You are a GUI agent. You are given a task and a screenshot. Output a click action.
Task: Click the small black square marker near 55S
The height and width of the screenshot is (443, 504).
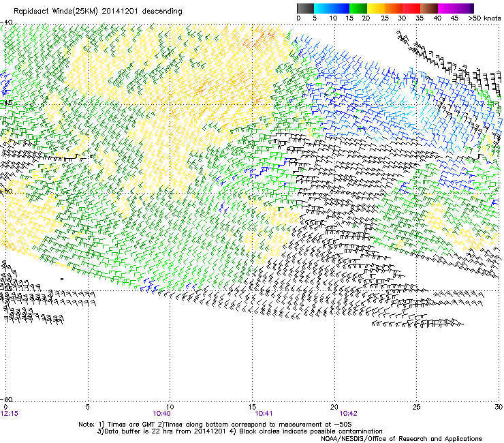(x=62, y=279)
